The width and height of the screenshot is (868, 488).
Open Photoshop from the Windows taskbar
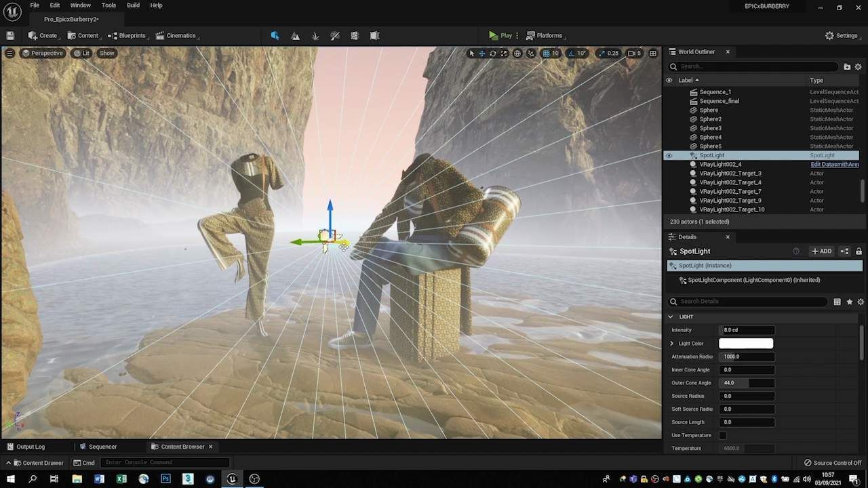click(165, 479)
